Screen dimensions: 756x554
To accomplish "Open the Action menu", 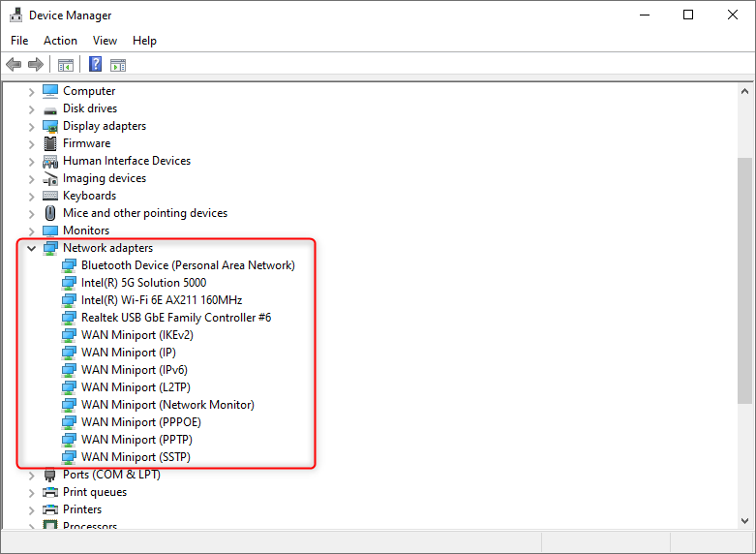I will coord(60,41).
